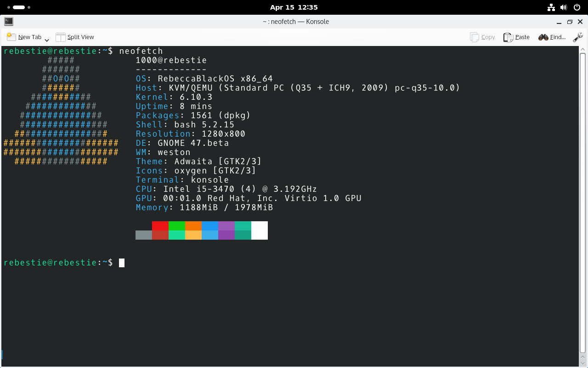Click the "Resolution: 1280x800" line
The width and height of the screenshot is (588, 368).
(191, 134)
